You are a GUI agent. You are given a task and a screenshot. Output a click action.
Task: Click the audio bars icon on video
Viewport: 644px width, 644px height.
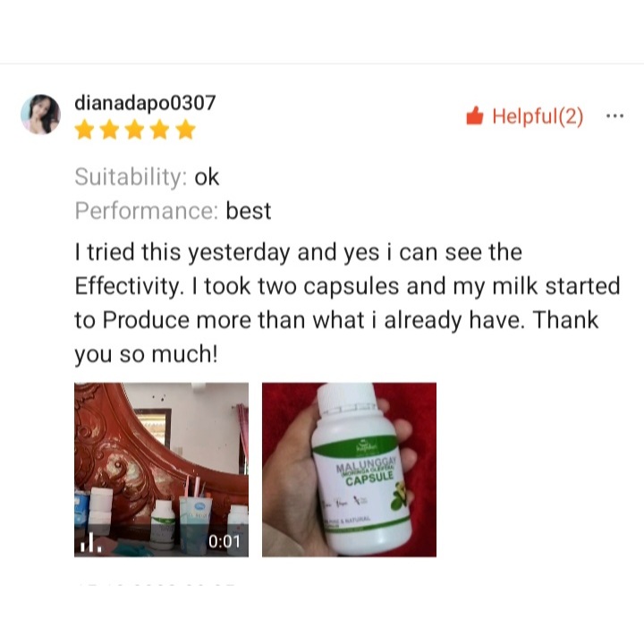[x=90, y=543]
